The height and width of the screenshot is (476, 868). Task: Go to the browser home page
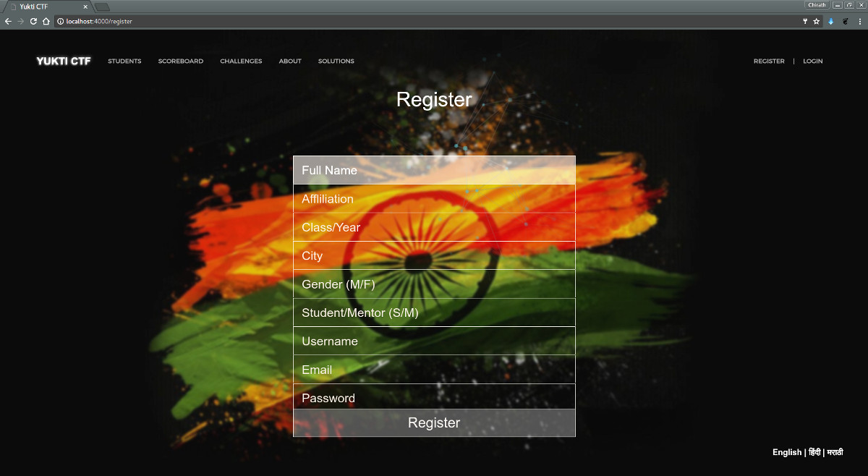pyautogui.click(x=46, y=22)
